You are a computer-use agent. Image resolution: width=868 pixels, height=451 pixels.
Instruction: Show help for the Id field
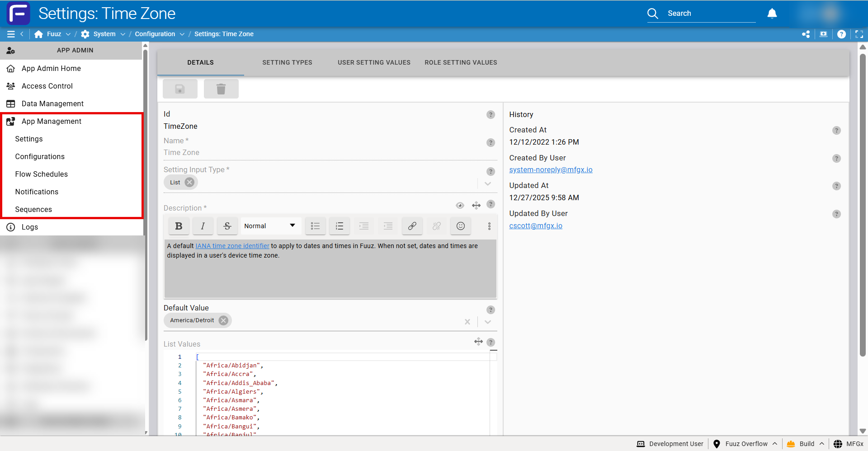491,114
